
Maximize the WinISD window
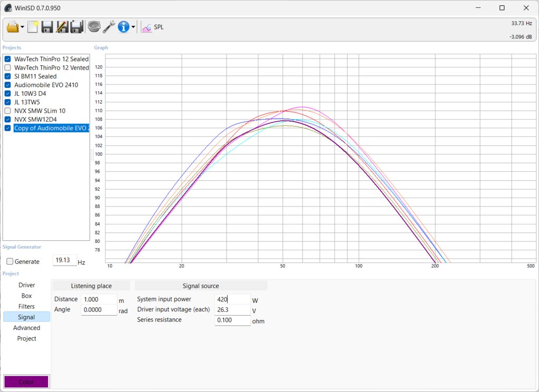502,7
